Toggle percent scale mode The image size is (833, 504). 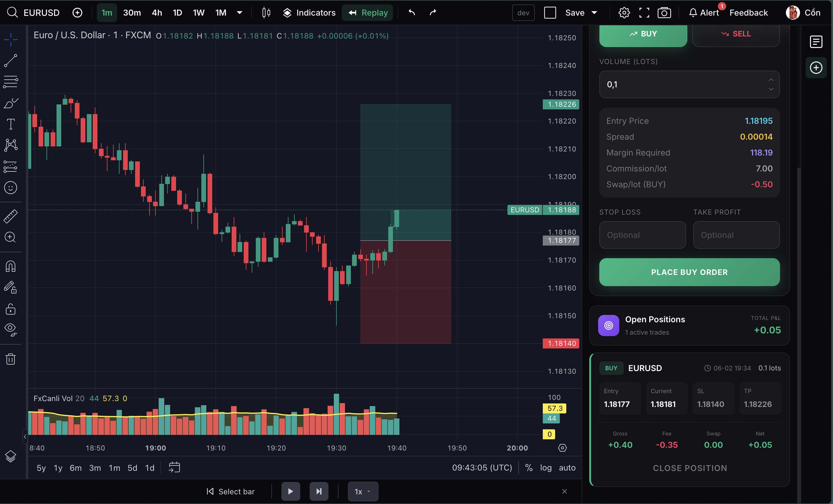[x=529, y=468]
